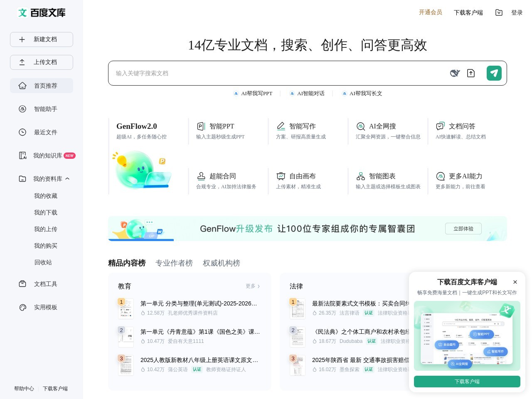Click the download icon beside 登录

(499, 12)
